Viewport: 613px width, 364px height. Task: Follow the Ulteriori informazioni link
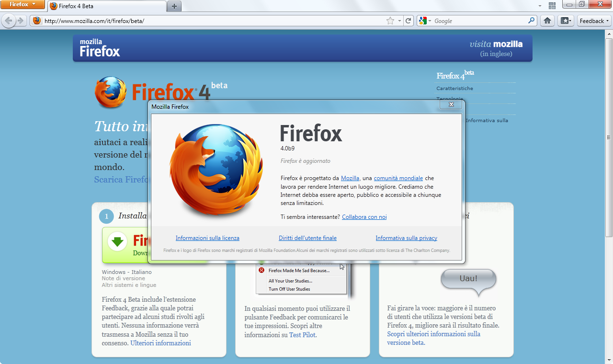(160, 343)
